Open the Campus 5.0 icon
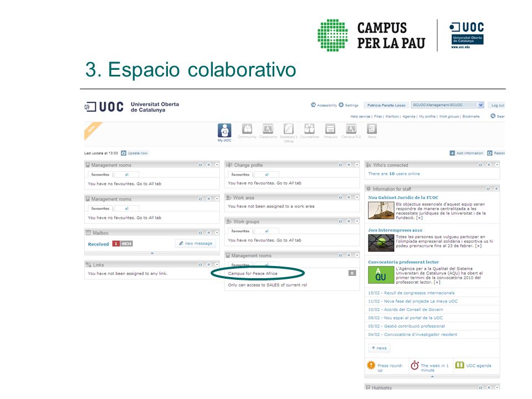532x399 pixels. click(351, 129)
